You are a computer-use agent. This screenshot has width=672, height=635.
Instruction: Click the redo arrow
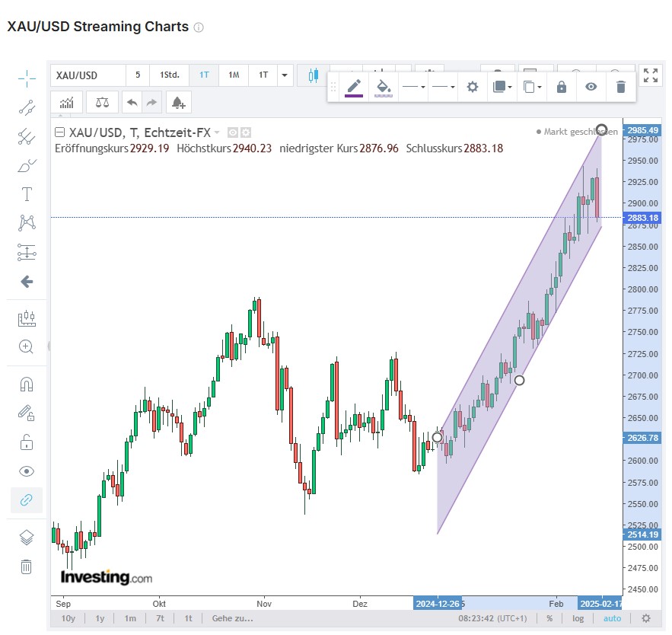coord(151,103)
